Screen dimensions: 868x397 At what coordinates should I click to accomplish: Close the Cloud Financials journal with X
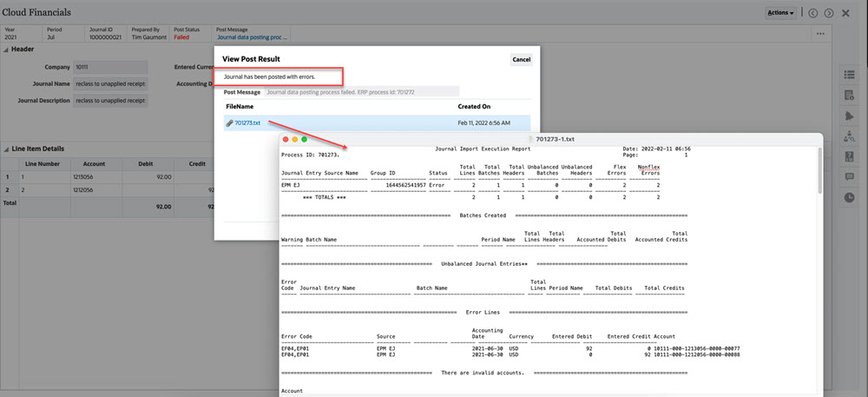tap(845, 13)
